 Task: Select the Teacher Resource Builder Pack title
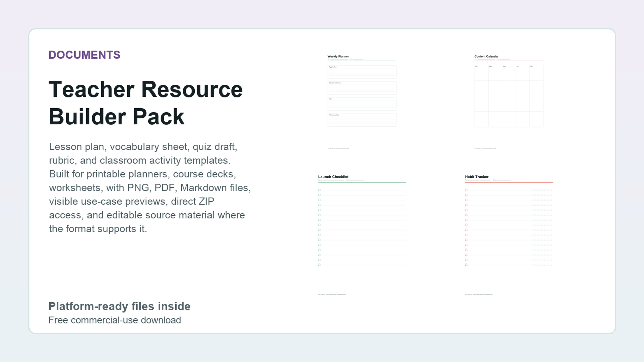click(146, 103)
